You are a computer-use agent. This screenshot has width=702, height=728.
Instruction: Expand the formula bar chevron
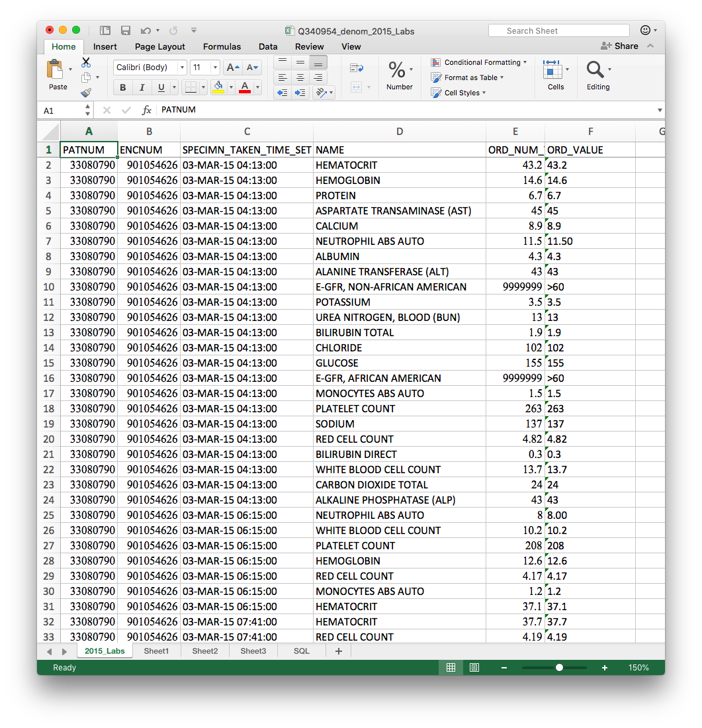(x=659, y=111)
